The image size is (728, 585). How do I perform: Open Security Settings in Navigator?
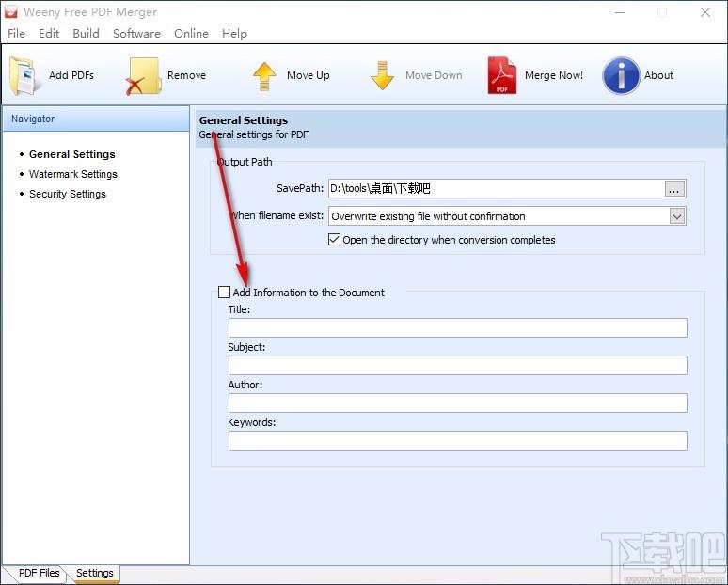point(68,194)
